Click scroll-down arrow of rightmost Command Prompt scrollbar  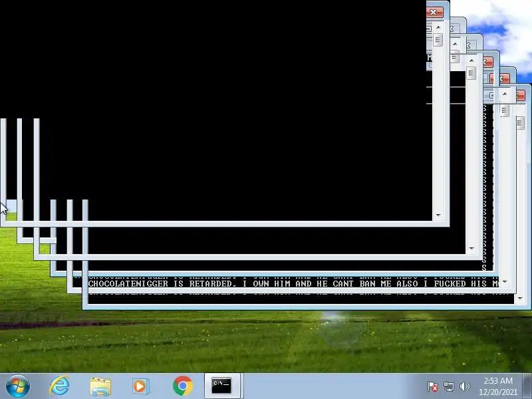point(520,299)
